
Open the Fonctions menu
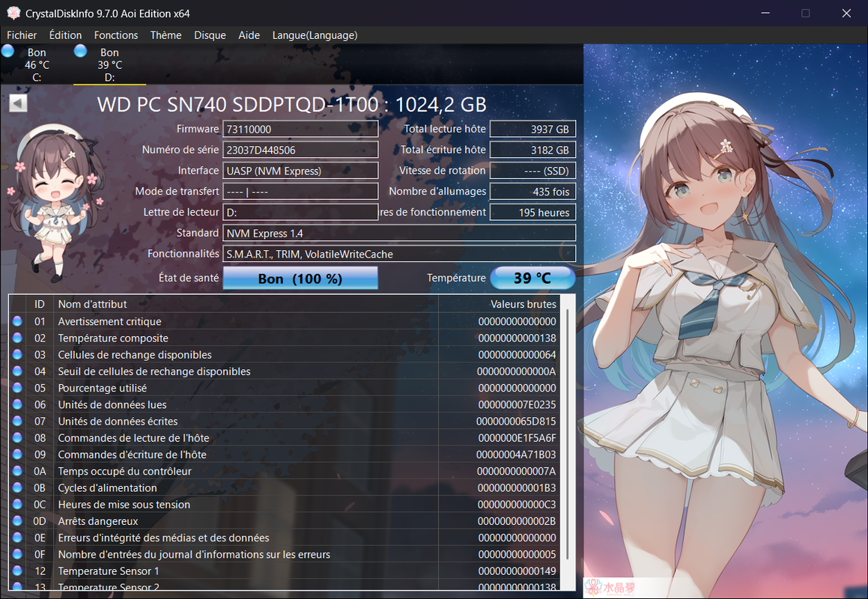[x=115, y=35]
